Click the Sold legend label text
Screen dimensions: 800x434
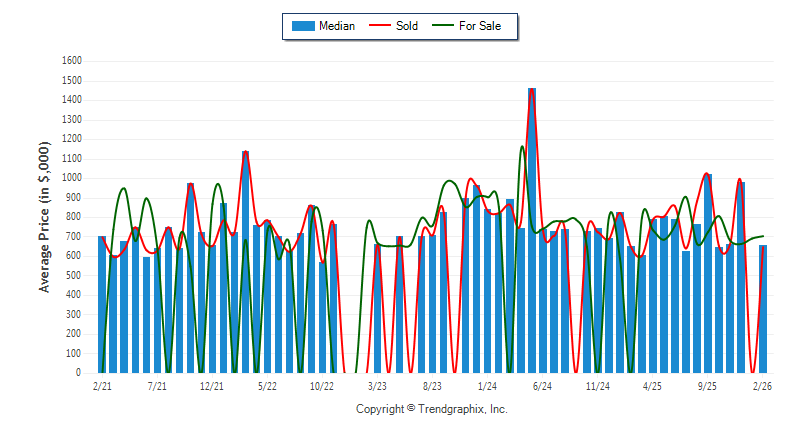pyautogui.click(x=407, y=26)
